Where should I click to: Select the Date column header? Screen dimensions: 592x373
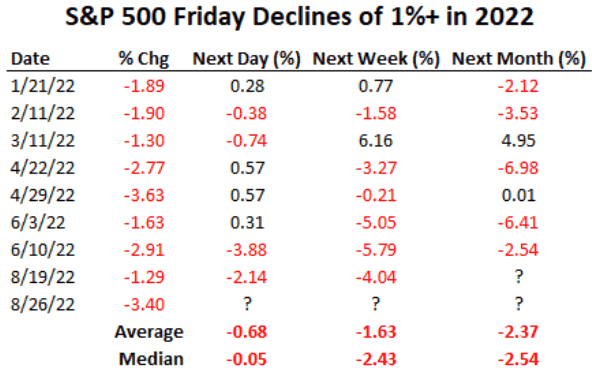[30, 59]
